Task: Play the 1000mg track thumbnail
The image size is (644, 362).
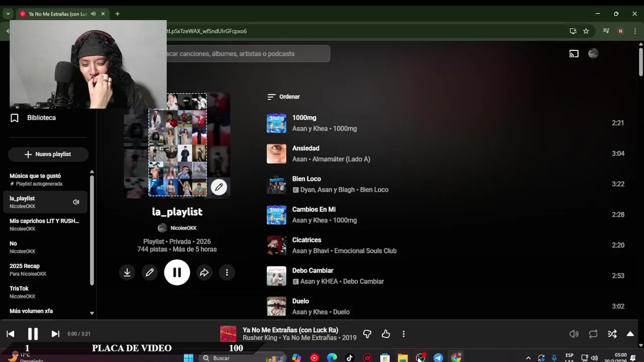Action: 276,123
